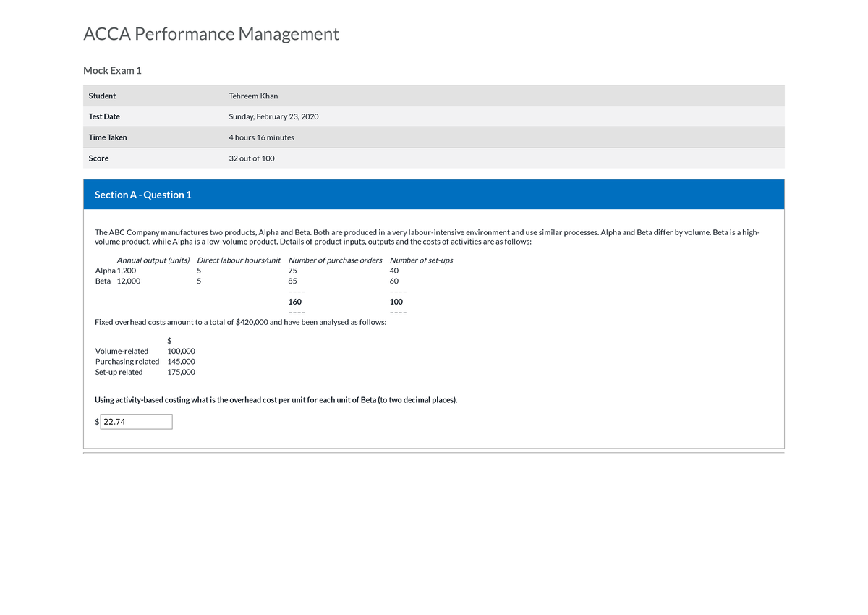Screen dimensions: 868x615
Task: Click Alpha's purchase orders value '75'
Action: click(x=292, y=271)
